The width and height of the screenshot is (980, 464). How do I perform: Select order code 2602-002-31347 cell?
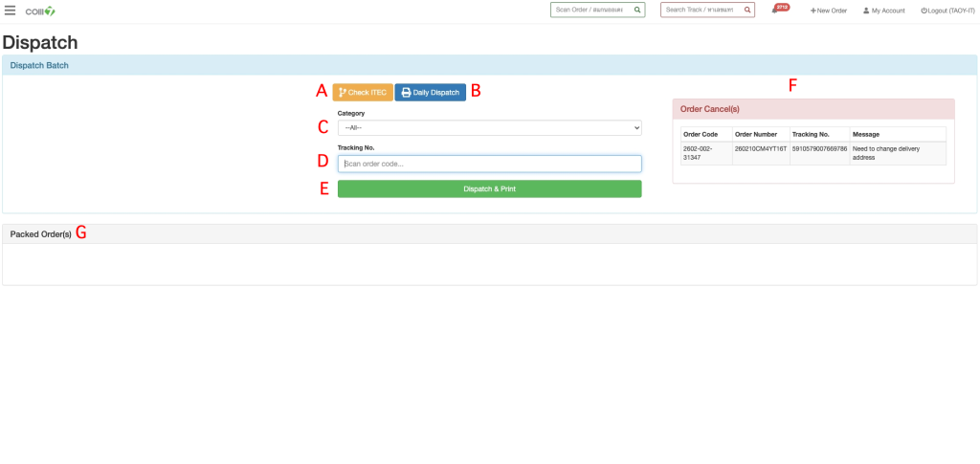pos(705,153)
